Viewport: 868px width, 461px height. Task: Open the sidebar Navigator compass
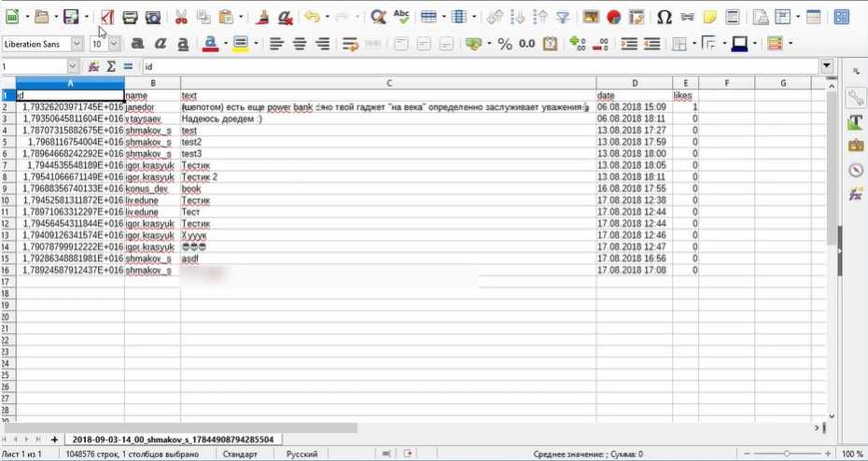pyautogui.click(x=856, y=170)
